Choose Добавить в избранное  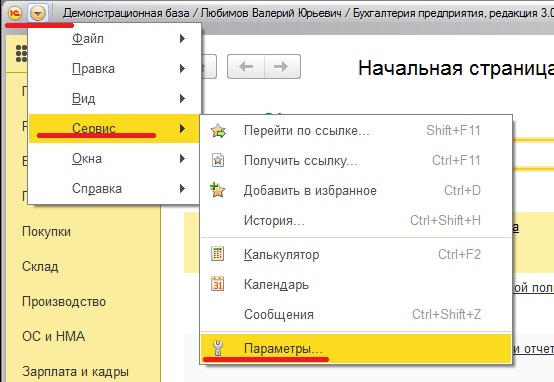point(356,190)
